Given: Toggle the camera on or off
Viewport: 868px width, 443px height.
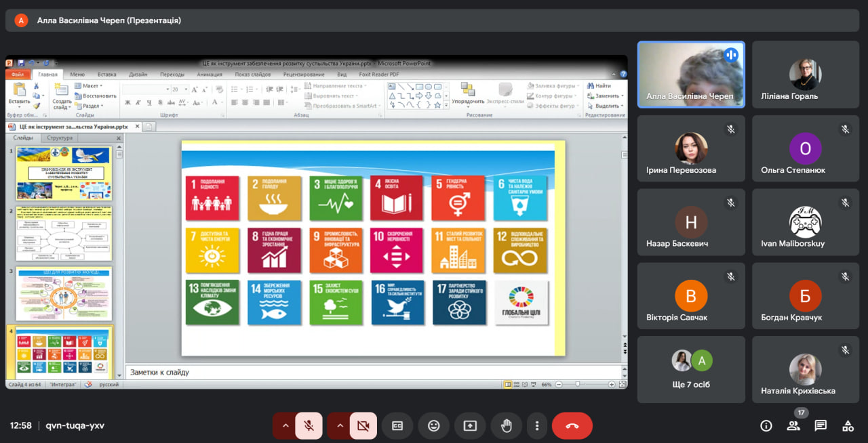Looking at the screenshot, I should click(x=363, y=426).
